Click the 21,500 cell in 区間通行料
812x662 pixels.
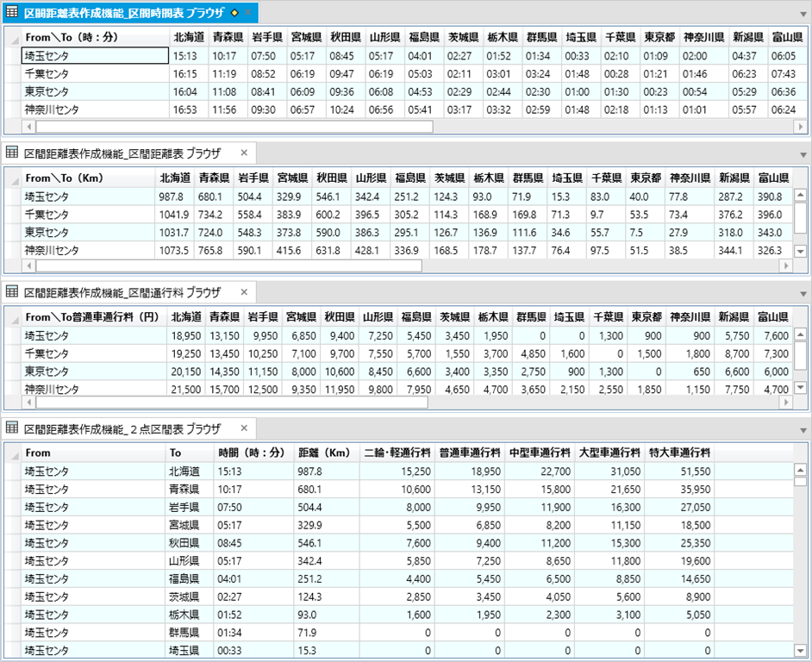click(x=186, y=389)
